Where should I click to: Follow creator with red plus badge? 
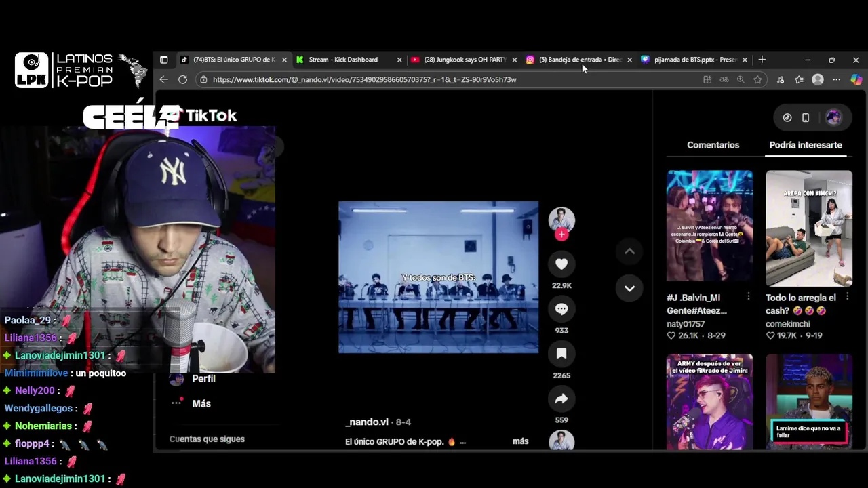pyautogui.click(x=561, y=235)
